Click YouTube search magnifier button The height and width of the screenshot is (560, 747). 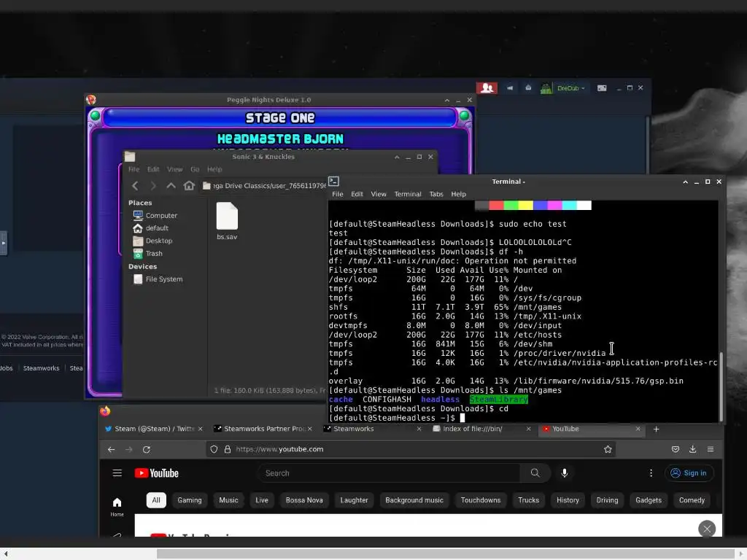tap(535, 473)
